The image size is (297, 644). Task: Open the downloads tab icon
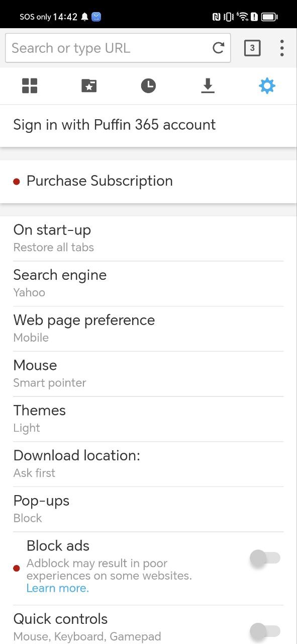(x=208, y=86)
